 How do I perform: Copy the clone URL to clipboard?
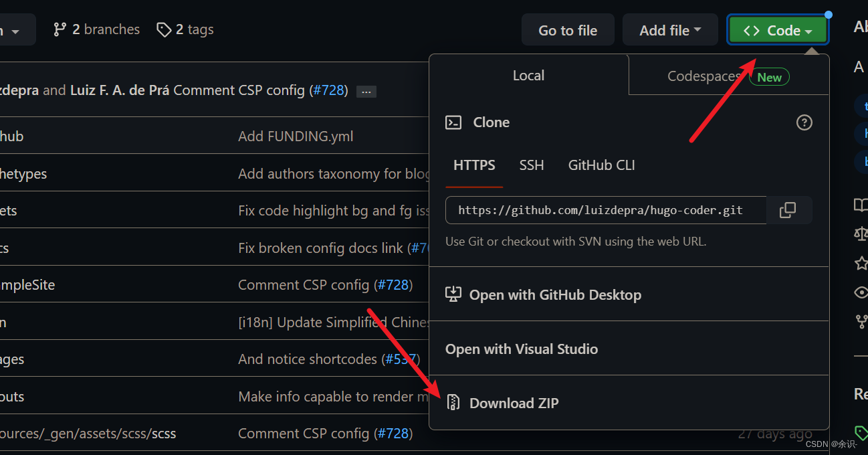tap(788, 210)
